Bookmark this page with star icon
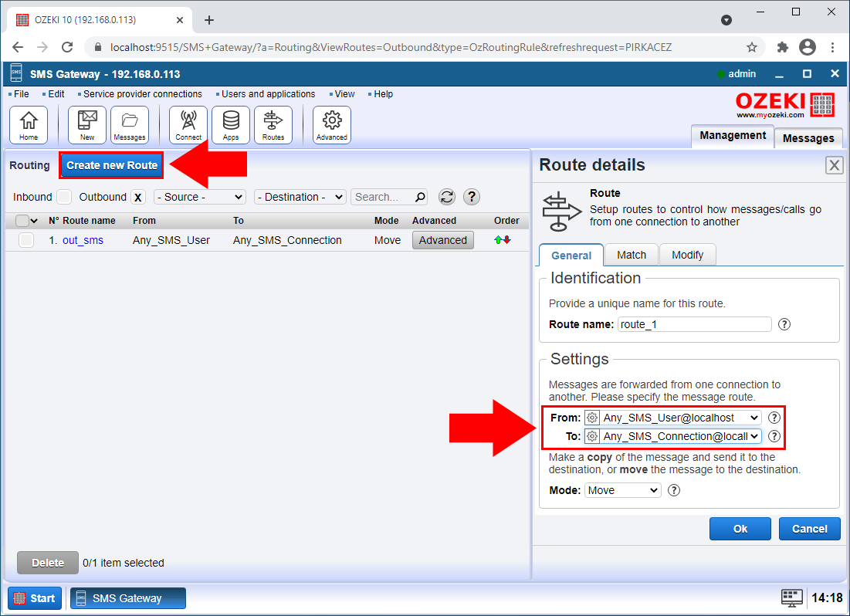The height and width of the screenshot is (616, 850). pos(751,47)
